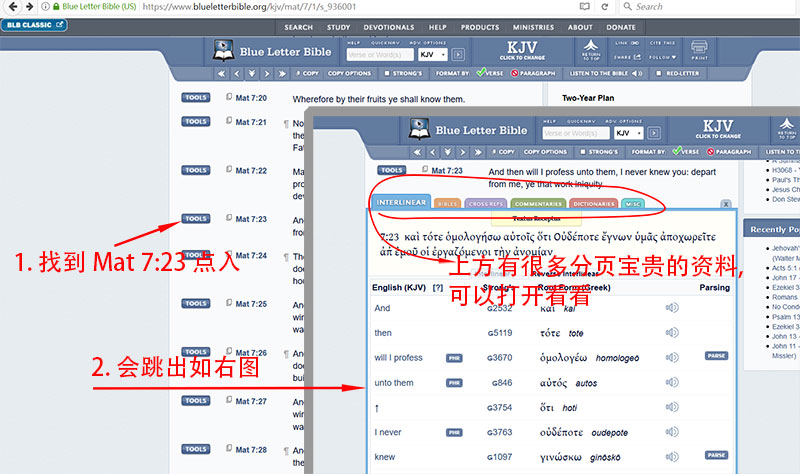Image resolution: width=800 pixels, height=474 pixels.
Task: Play pronunciation audio for γινώσκω ginosko
Action: [x=672, y=457]
